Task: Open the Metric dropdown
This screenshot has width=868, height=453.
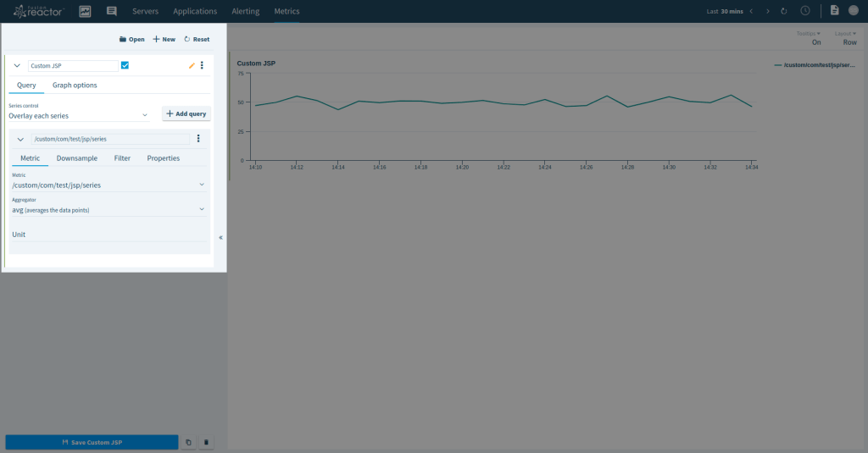Action: pos(109,185)
